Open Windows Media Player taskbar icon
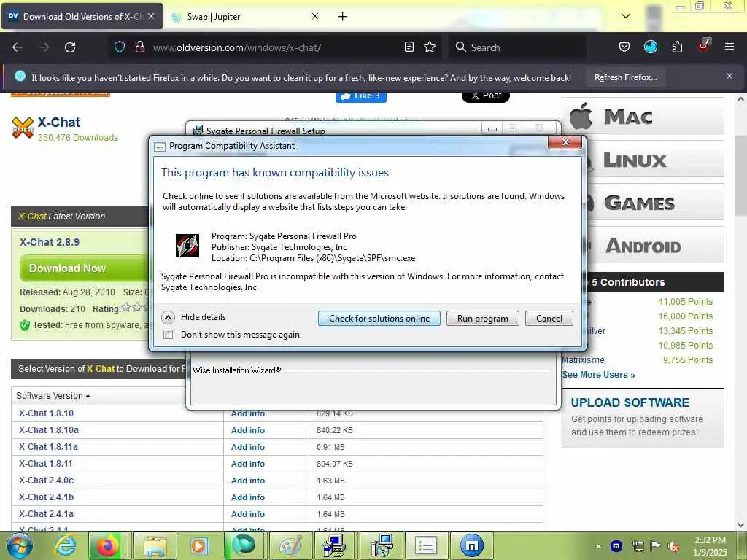747x560 pixels. 198,545
